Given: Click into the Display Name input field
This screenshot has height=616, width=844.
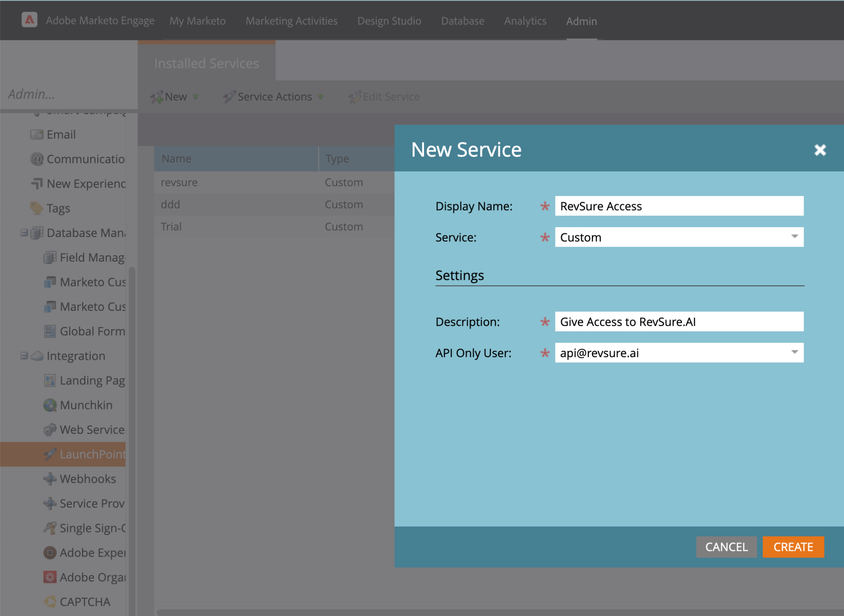Looking at the screenshot, I should pos(679,206).
